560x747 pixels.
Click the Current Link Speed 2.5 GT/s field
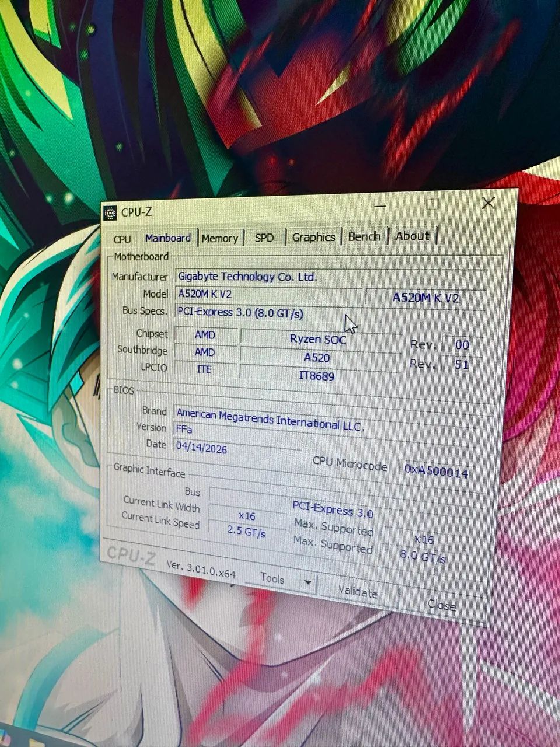pyautogui.click(x=246, y=532)
